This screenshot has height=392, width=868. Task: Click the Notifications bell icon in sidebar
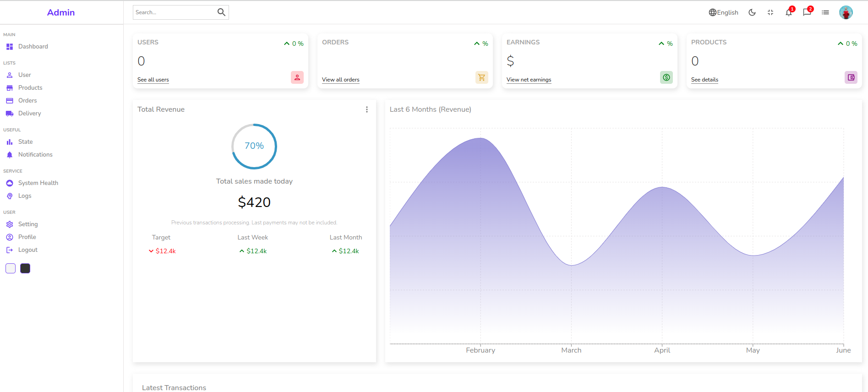pyautogui.click(x=10, y=155)
